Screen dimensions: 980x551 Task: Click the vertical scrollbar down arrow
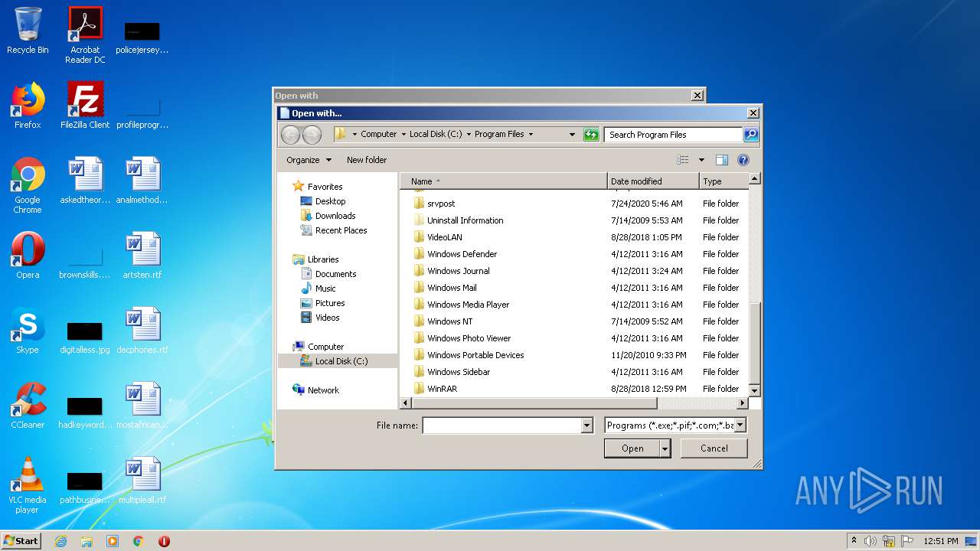pyautogui.click(x=754, y=390)
